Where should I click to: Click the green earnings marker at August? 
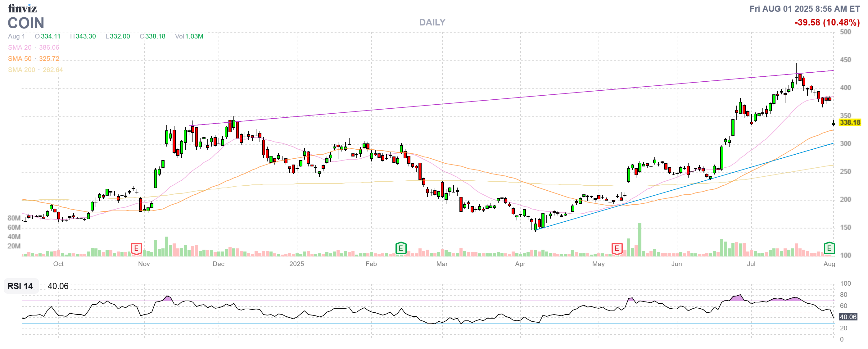829,249
